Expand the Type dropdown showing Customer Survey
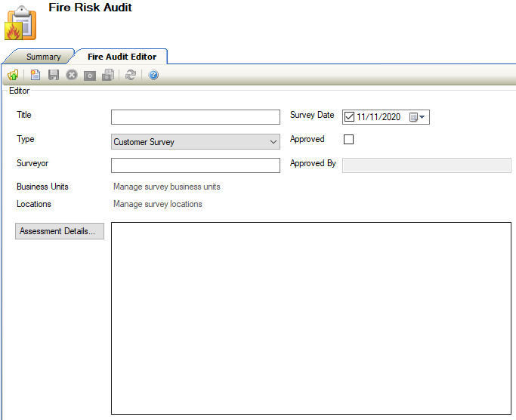516x420 pixels. coord(273,142)
